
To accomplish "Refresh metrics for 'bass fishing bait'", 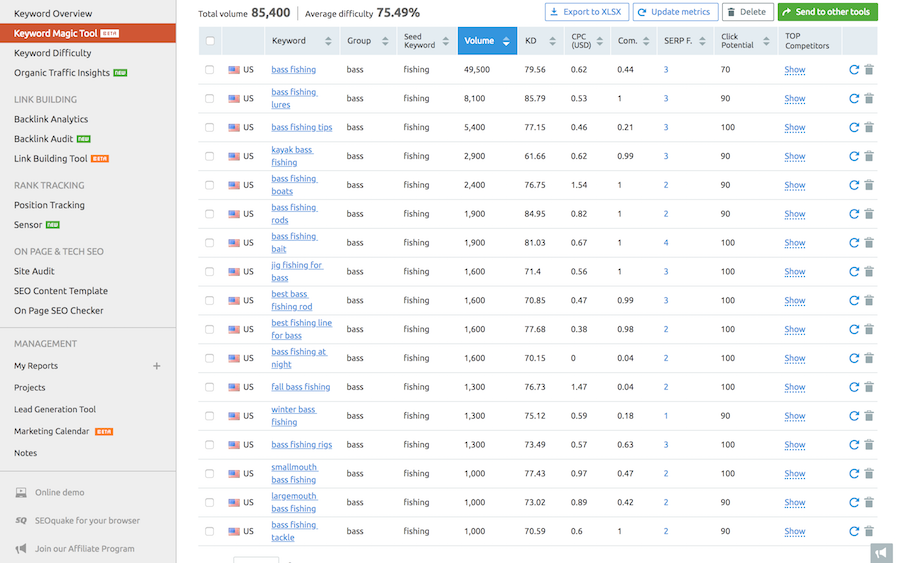I will click(x=854, y=243).
